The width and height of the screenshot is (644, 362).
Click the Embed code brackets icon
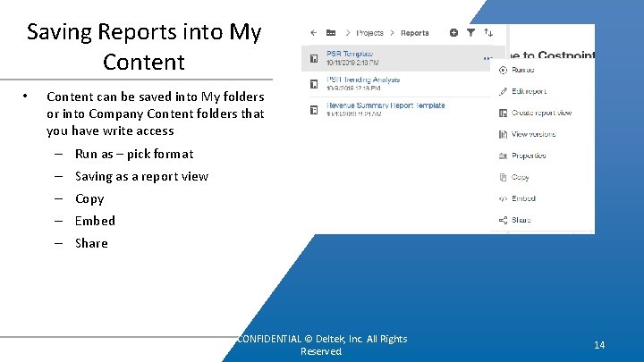click(x=503, y=198)
